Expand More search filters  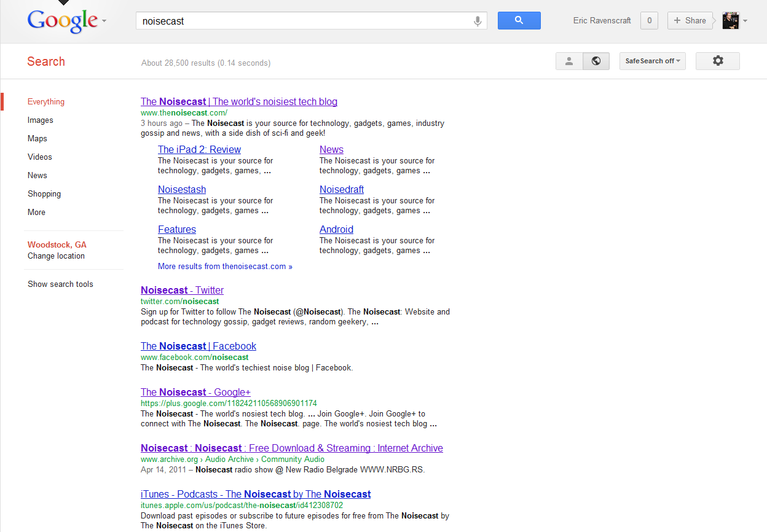pos(37,213)
